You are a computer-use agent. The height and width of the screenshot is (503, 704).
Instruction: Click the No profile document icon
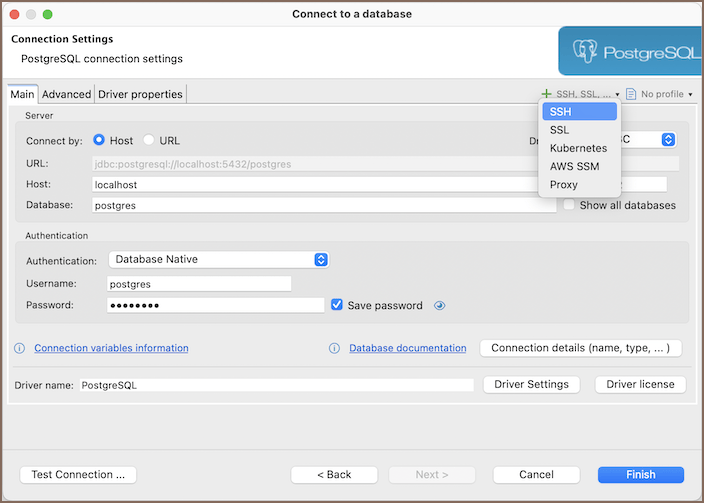[x=631, y=94]
